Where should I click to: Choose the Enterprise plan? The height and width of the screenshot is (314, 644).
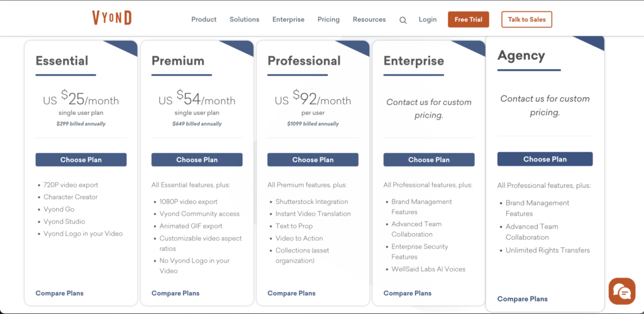pos(429,160)
